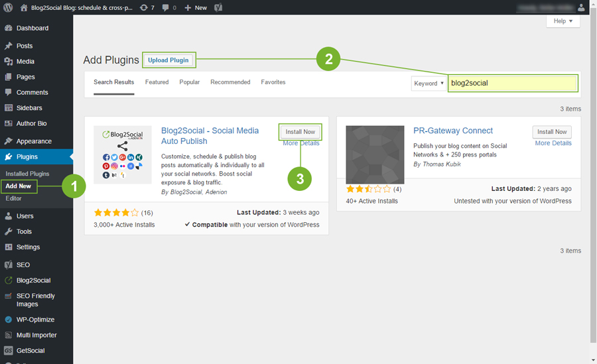597x364 pixels.
Task: Switch to the Featured tab
Action: 157,82
